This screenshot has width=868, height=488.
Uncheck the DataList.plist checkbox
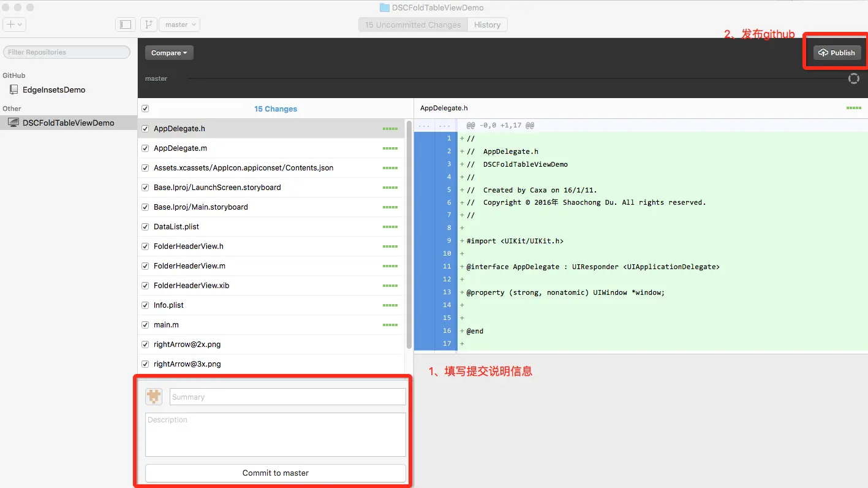coord(145,227)
